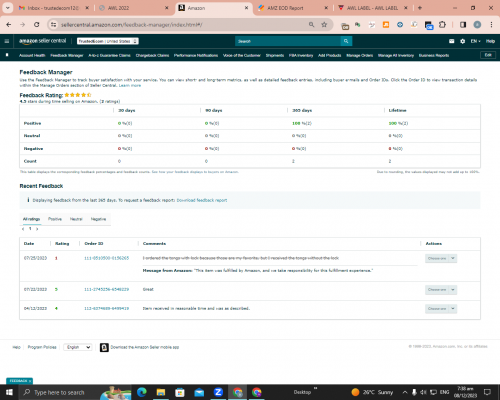Open the Seller Central settings gear
Screen dimensions: 500x400
(x=462, y=41)
